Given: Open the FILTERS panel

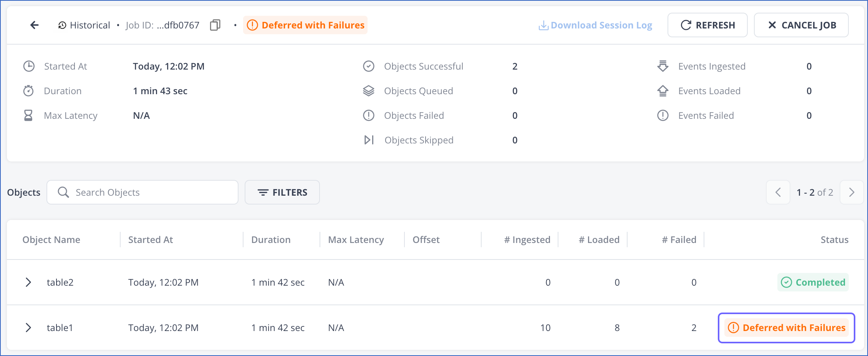Looking at the screenshot, I should 282,192.
